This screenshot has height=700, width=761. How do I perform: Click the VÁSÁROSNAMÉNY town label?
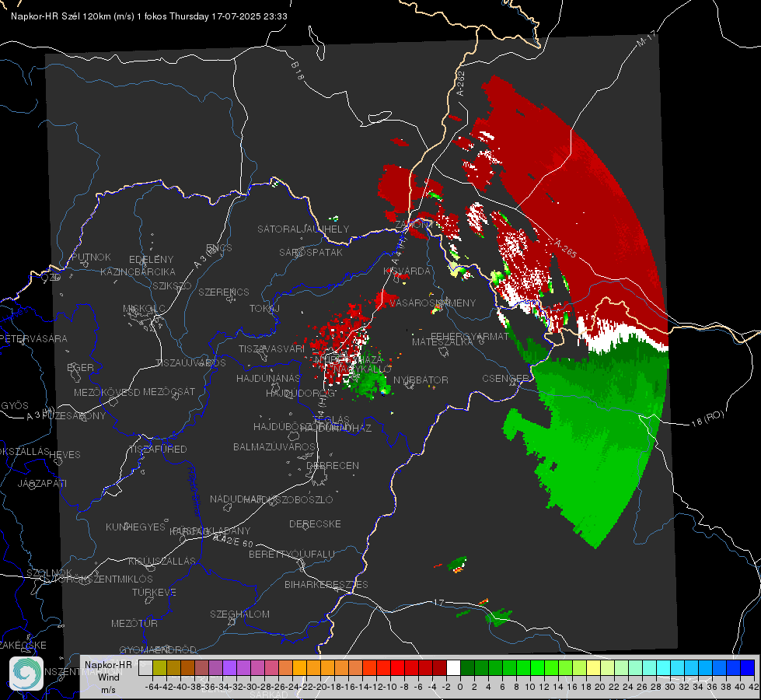[432, 303]
